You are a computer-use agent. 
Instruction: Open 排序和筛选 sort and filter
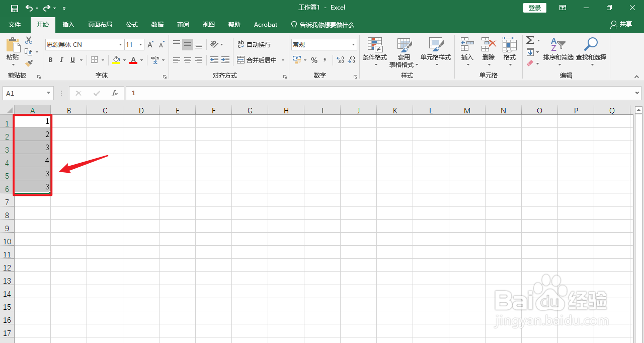558,51
